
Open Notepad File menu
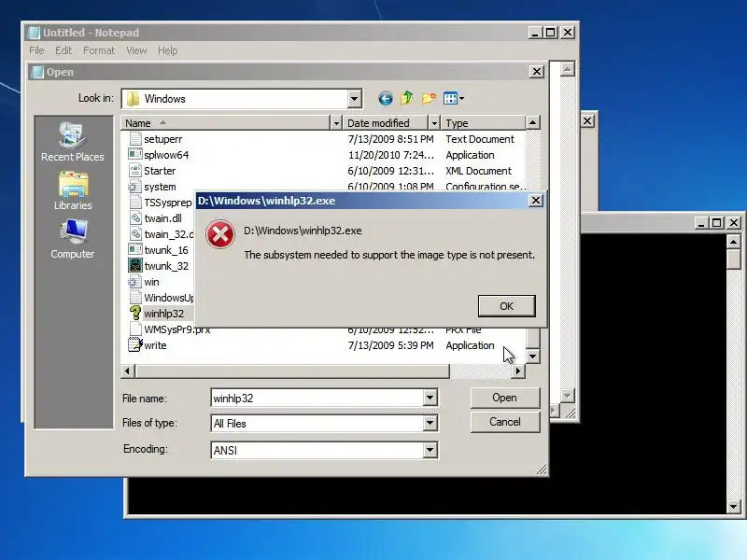tap(36, 50)
